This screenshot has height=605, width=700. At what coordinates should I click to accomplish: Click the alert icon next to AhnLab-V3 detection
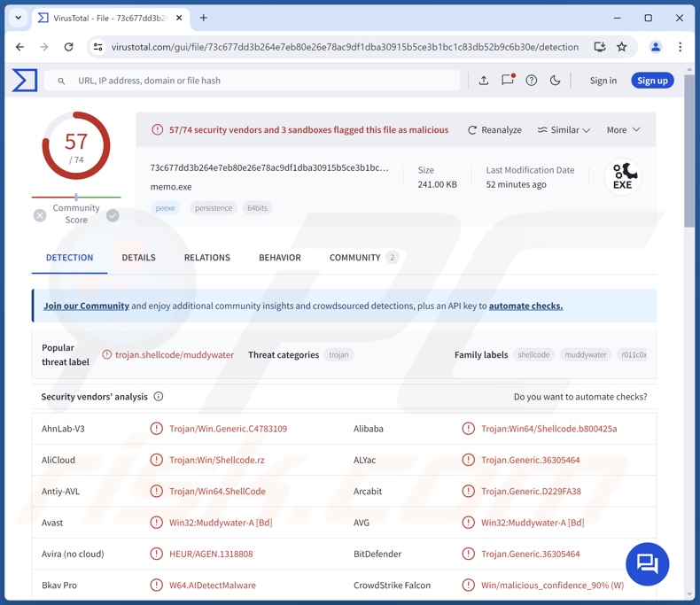[x=156, y=429]
